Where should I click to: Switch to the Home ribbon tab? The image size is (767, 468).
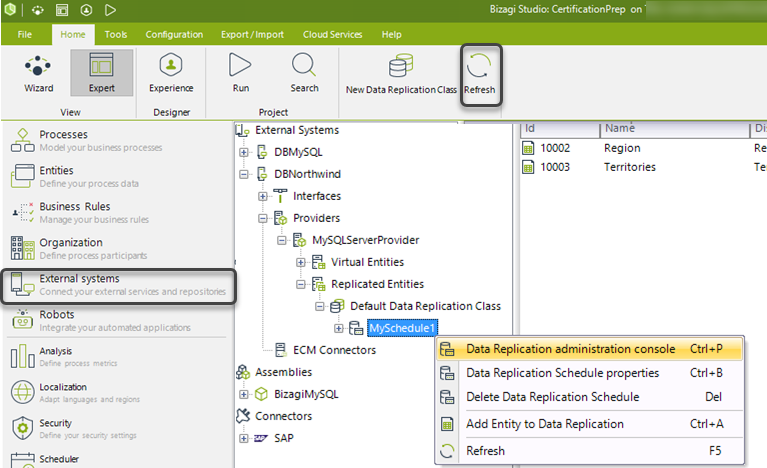tap(73, 35)
